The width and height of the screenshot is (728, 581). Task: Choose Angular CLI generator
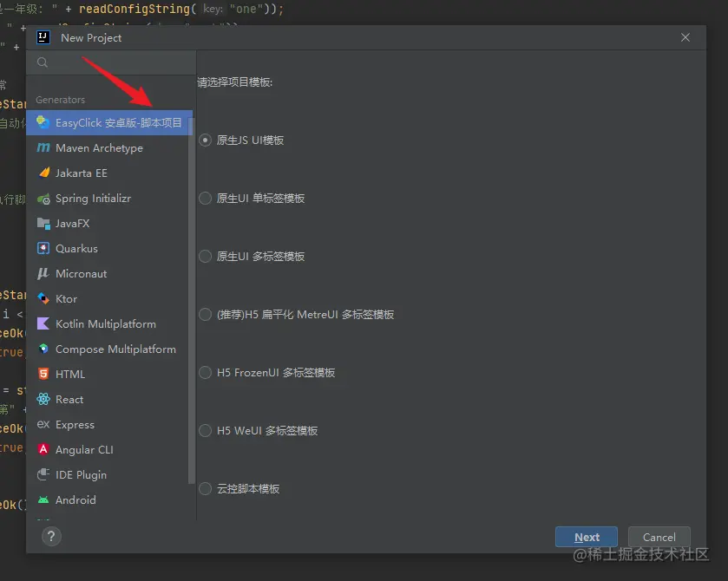tap(109, 449)
